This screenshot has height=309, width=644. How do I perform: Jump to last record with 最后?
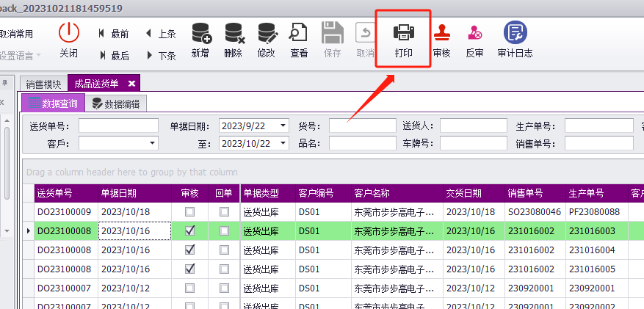click(114, 55)
